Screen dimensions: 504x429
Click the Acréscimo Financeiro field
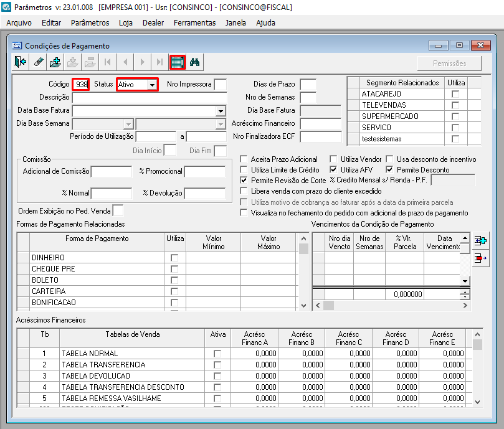[x=321, y=124]
